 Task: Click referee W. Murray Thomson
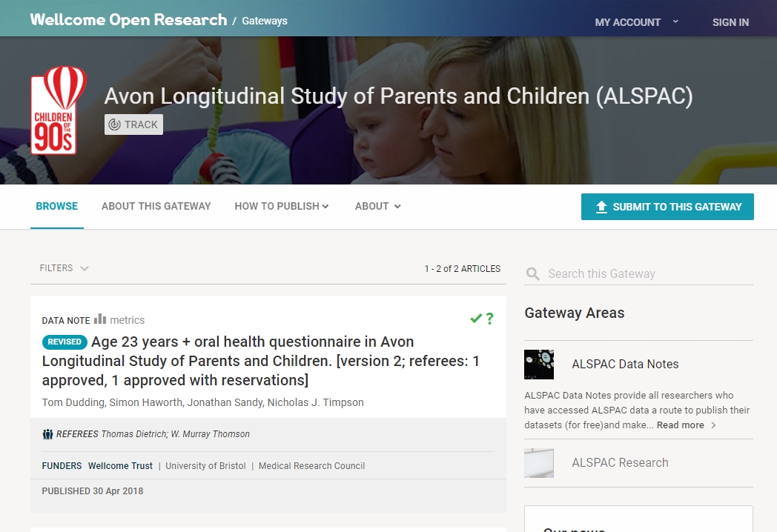point(210,434)
